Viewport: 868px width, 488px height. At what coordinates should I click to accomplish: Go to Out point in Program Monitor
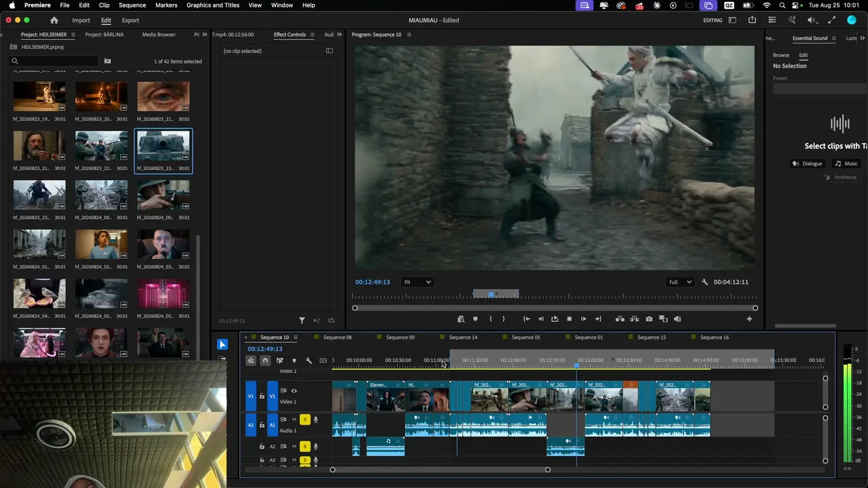tap(597, 319)
